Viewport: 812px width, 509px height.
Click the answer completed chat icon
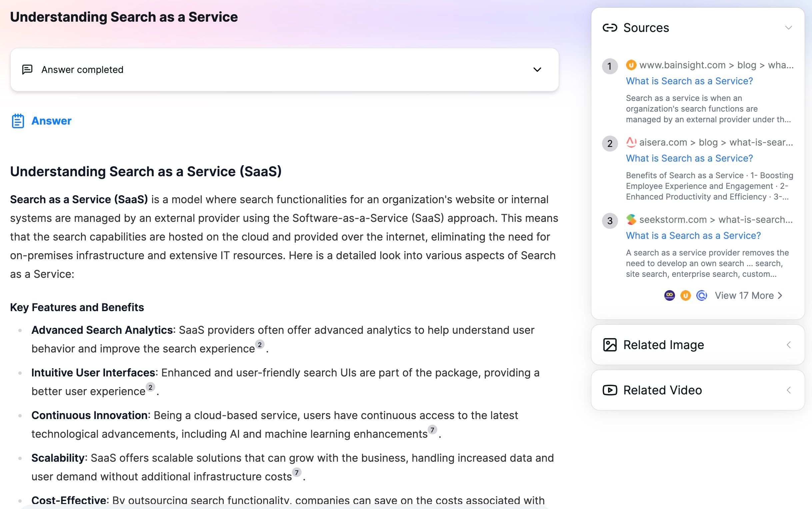28,69
